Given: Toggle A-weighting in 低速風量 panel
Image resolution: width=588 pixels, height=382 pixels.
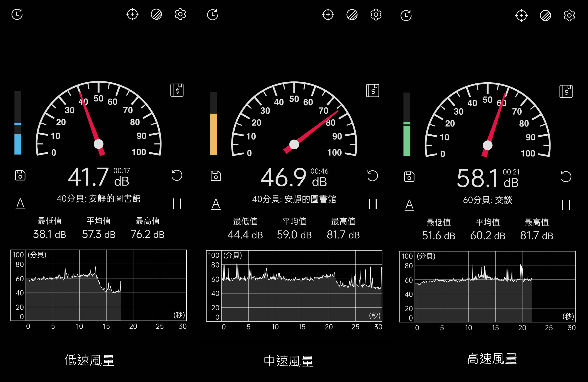Looking at the screenshot, I should [20, 204].
